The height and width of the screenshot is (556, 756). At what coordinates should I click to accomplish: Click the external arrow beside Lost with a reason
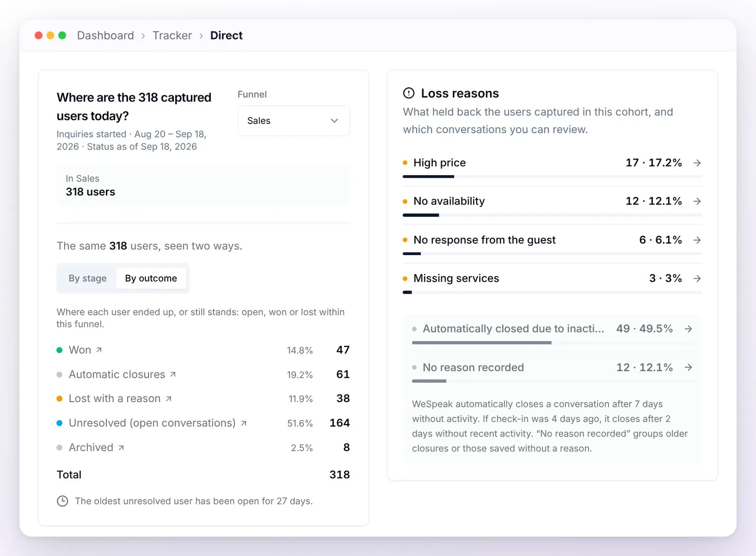pos(169,399)
